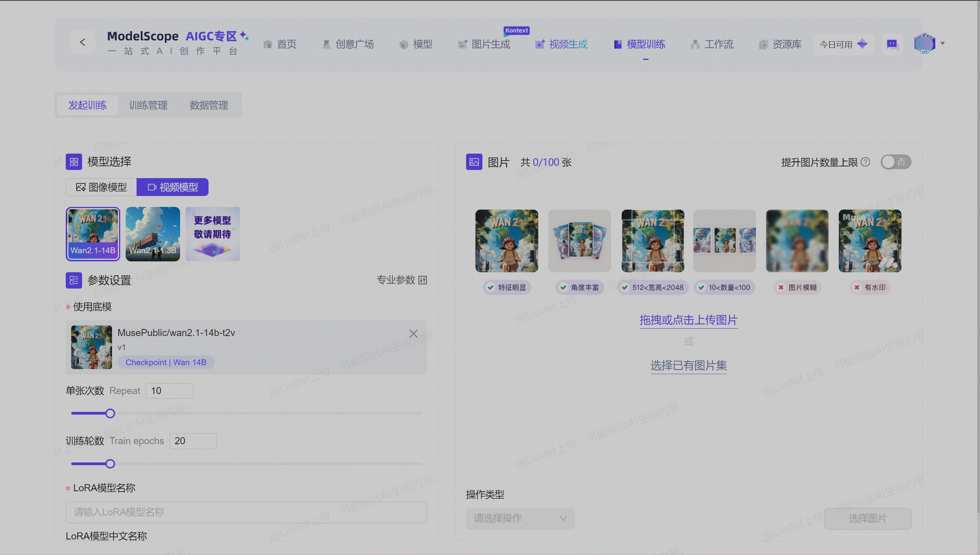Open the 首页 home icon in navigation
This screenshot has width=980, height=555.
pos(268,44)
